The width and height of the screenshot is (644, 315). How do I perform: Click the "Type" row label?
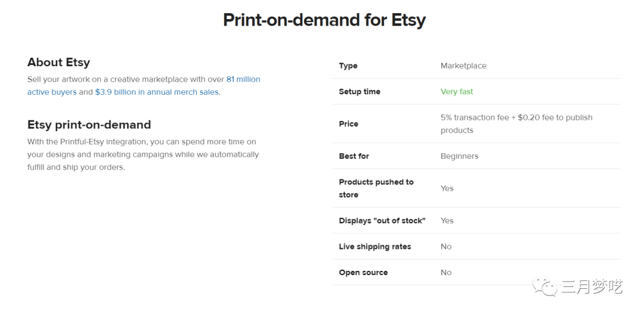tap(348, 66)
